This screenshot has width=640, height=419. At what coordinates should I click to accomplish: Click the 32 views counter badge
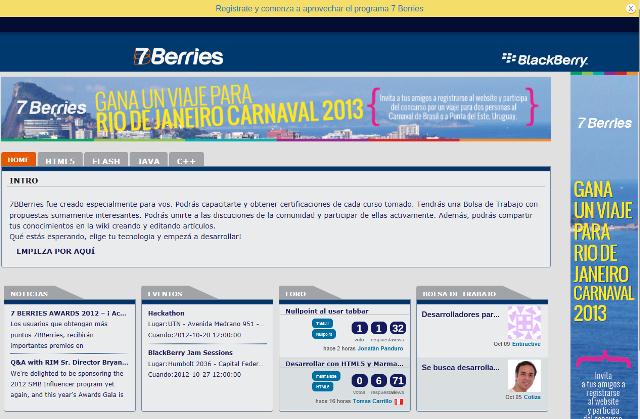[398, 328]
